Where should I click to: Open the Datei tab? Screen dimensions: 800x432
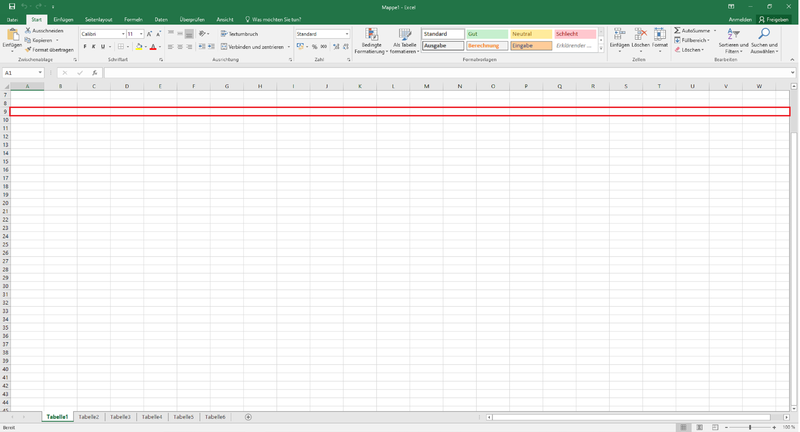tap(12, 19)
